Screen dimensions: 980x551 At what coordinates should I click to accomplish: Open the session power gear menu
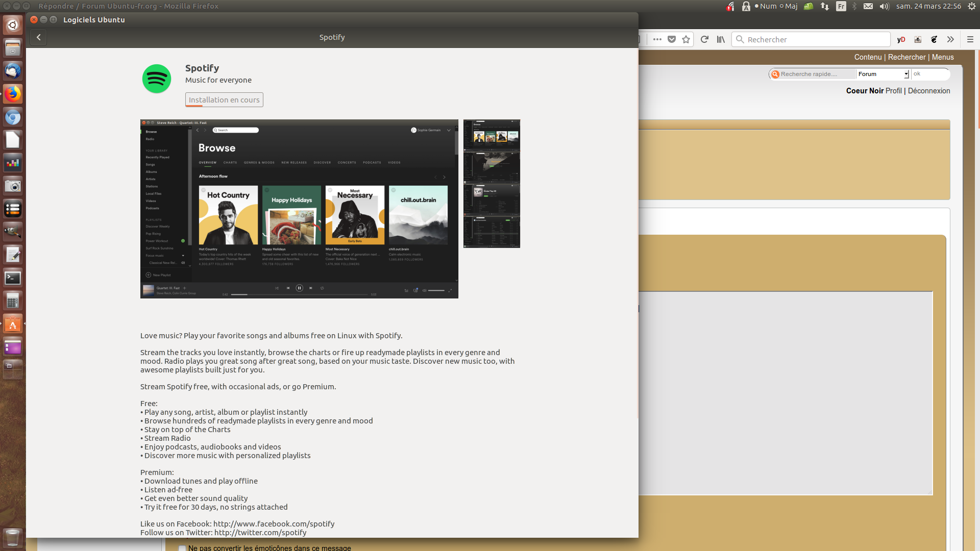[x=972, y=6]
